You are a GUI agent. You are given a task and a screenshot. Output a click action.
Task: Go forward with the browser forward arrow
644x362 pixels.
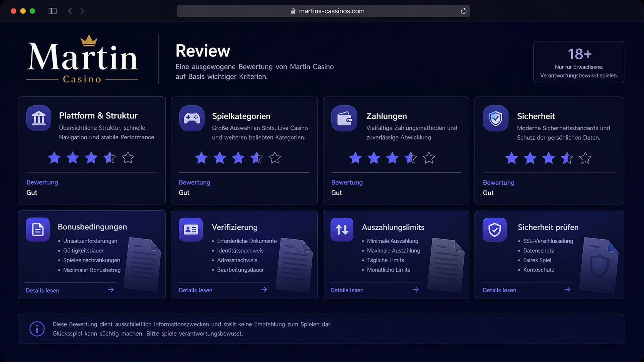click(82, 11)
